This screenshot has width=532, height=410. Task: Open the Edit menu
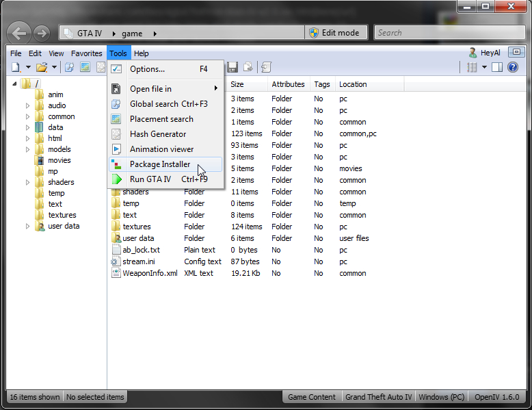(35, 53)
